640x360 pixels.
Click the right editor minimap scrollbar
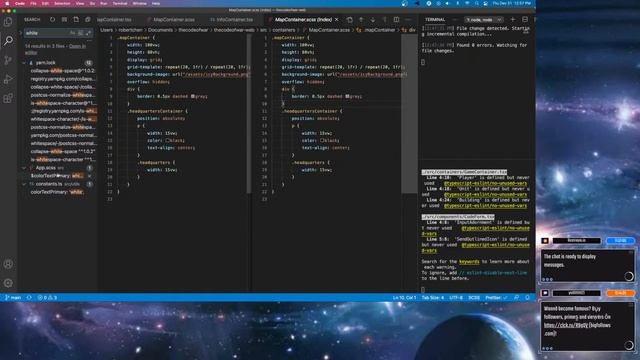click(409, 114)
